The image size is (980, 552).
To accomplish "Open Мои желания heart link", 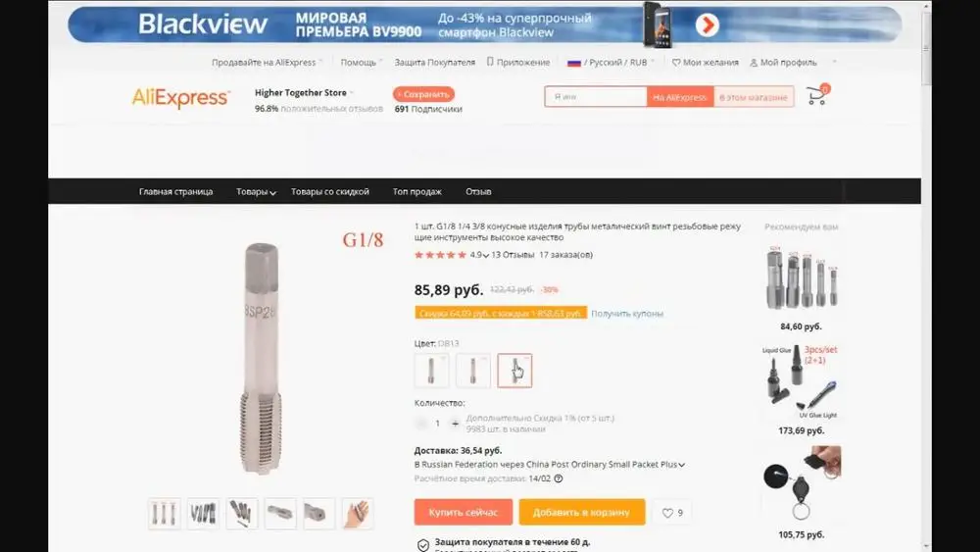I will pos(705,63).
